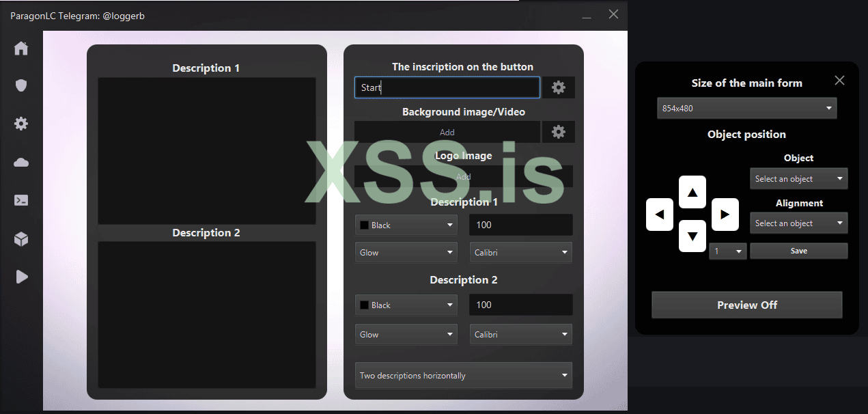Open Description 1 Black color dropdown
The width and height of the screenshot is (868, 414).
tap(406, 225)
